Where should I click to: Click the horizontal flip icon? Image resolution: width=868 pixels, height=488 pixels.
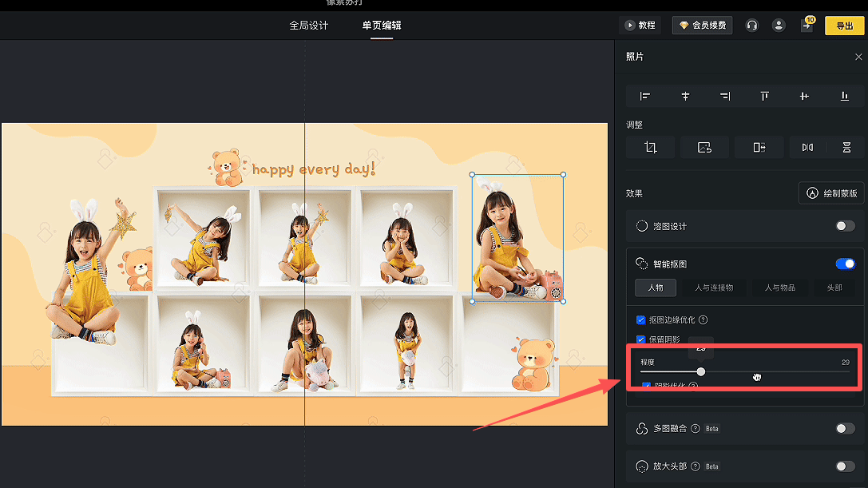coord(807,147)
